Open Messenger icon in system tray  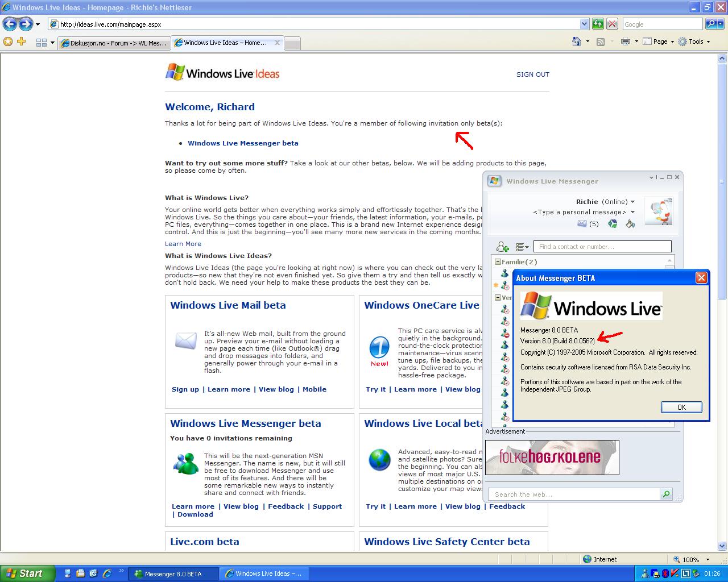pos(645,573)
